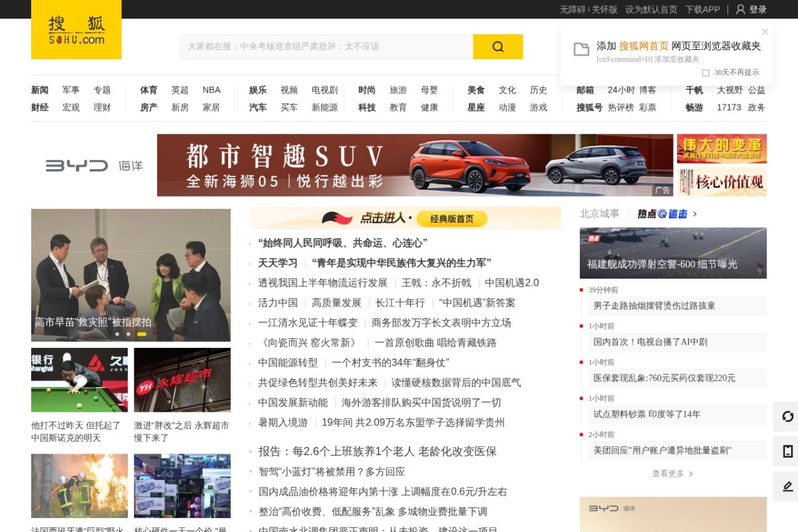Image resolution: width=798 pixels, height=532 pixels.
Task: Click the 都市智趣SUV advertisement banner
Action: 415,166
